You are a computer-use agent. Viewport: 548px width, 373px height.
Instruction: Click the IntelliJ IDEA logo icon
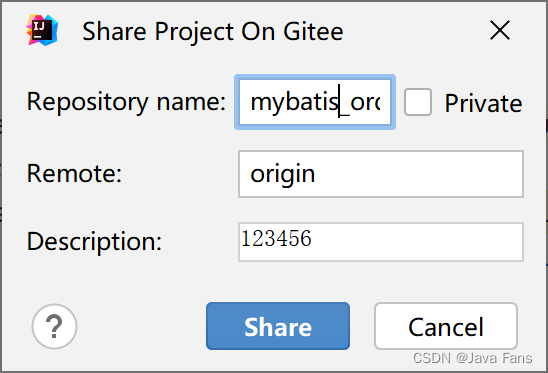[42, 30]
